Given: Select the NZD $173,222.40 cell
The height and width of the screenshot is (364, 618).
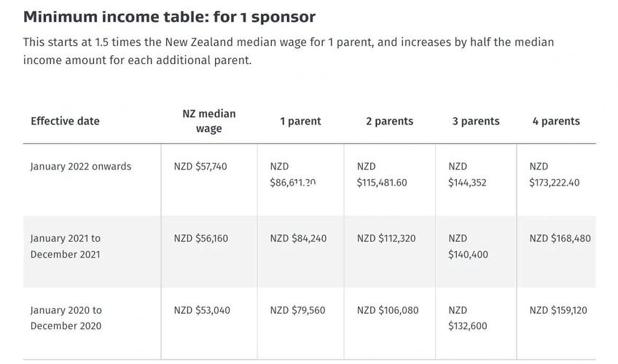Looking at the screenshot, I should click(x=555, y=175).
